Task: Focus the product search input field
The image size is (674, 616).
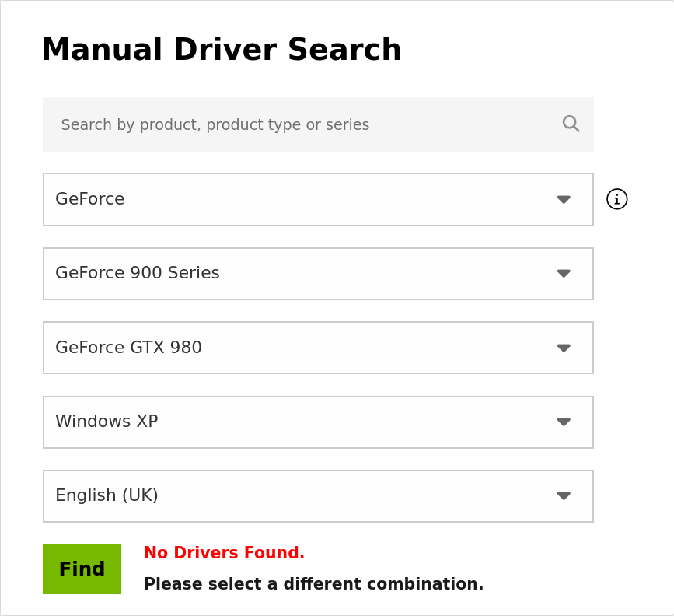Action: 303,124
